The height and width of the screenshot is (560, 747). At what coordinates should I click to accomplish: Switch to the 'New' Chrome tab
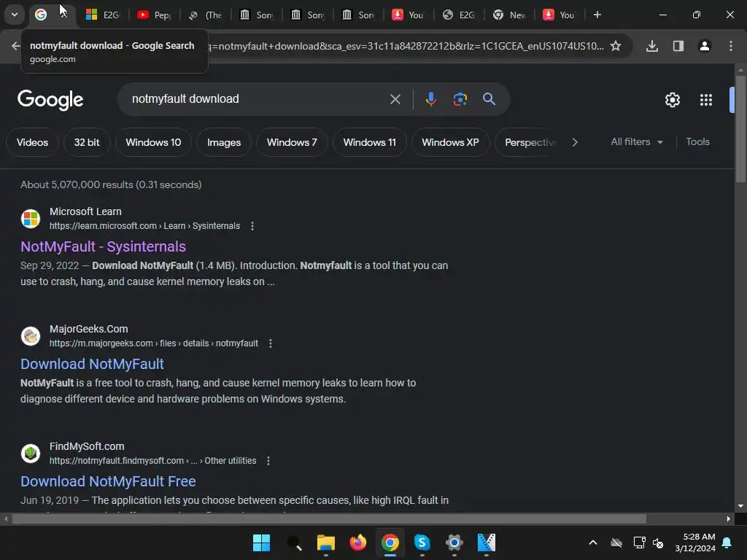509,15
